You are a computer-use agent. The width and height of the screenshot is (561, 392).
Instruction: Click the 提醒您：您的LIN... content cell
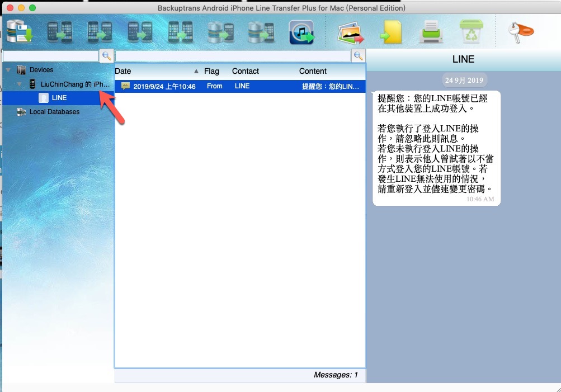tap(330, 86)
